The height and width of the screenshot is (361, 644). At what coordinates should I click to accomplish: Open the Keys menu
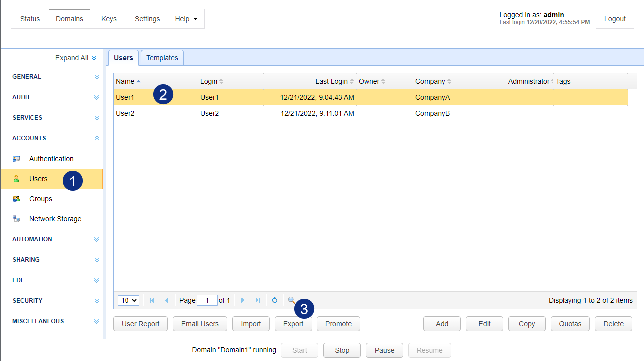[109, 19]
